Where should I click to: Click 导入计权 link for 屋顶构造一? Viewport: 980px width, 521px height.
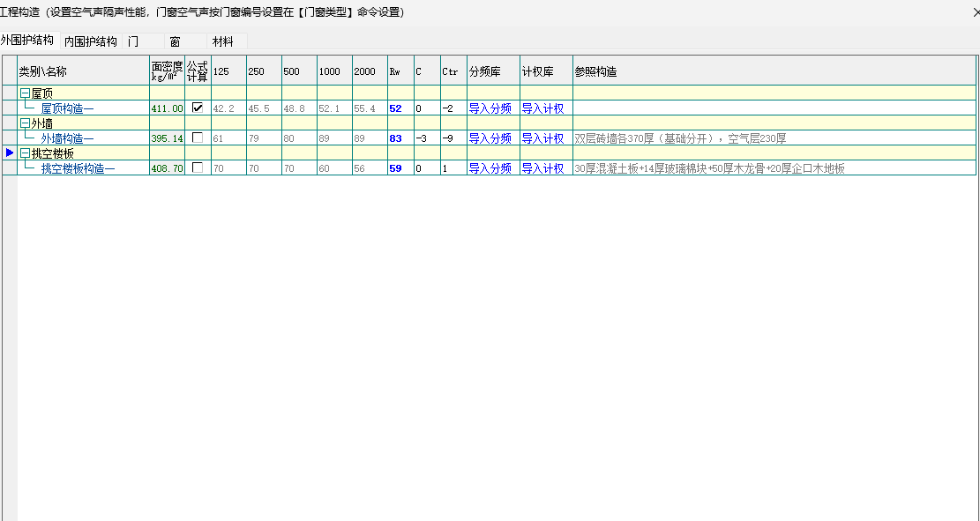tap(542, 108)
